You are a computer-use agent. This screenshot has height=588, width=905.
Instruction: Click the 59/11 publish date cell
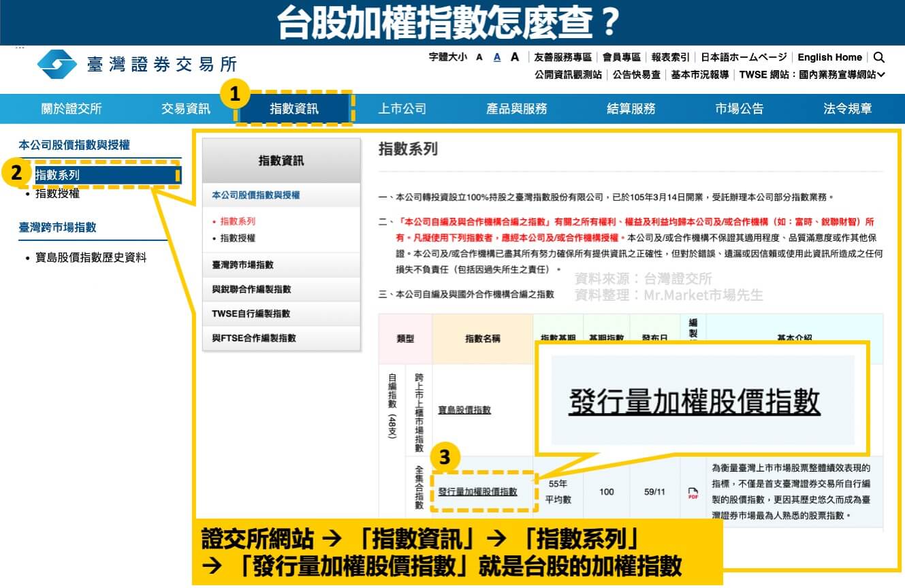point(654,492)
